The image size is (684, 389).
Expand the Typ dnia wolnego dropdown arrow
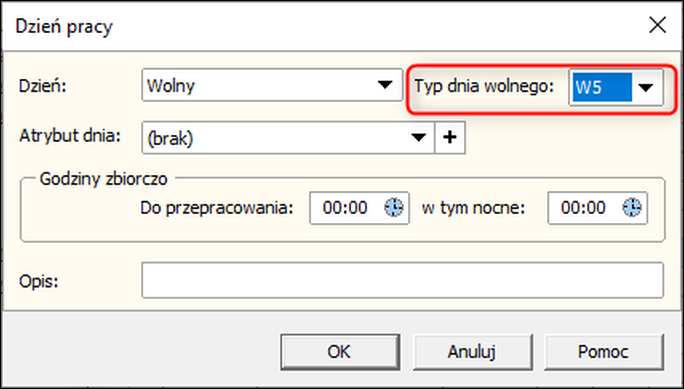[x=646, y=88]
